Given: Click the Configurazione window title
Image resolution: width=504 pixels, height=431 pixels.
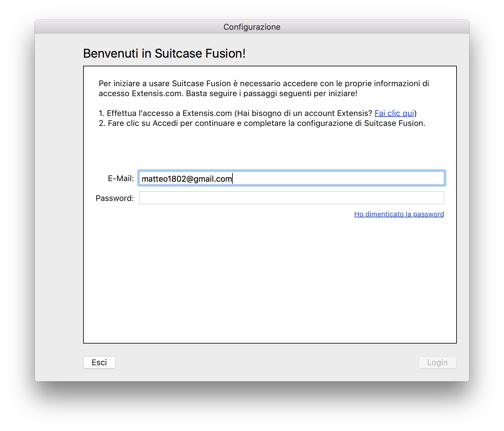Looking at the screenshot, I should tap(252, 27).
